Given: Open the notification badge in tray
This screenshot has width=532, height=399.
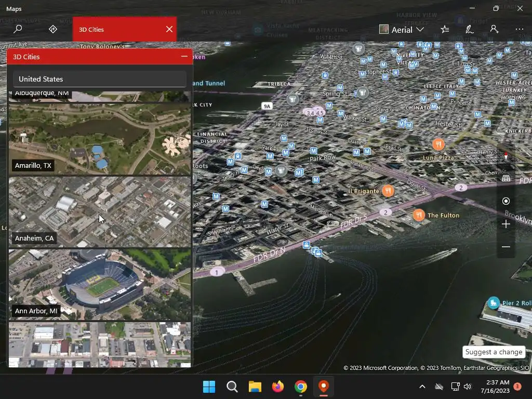Looking at the screenshot, I should point(517,387).
